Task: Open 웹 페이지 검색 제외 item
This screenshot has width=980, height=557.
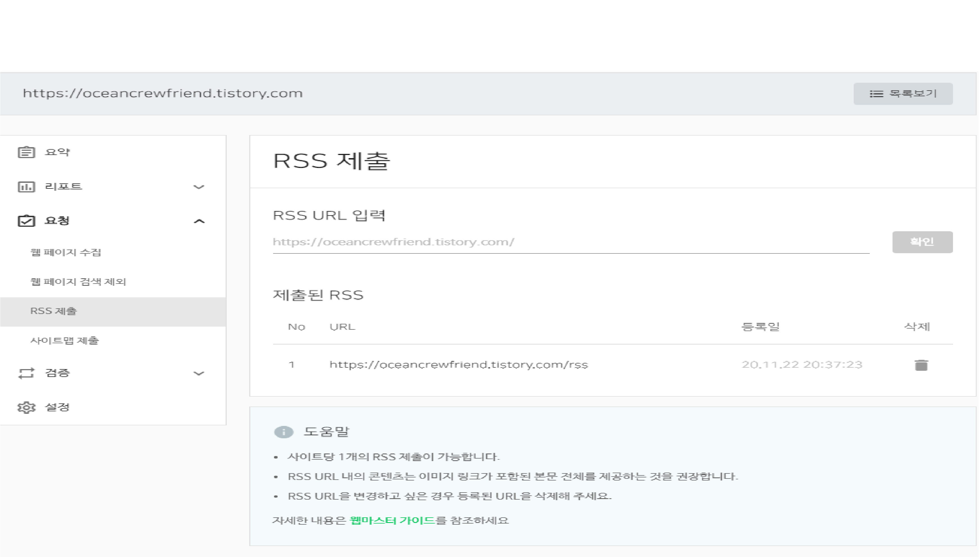Action: pyautogui.click(x=78, y=282)
